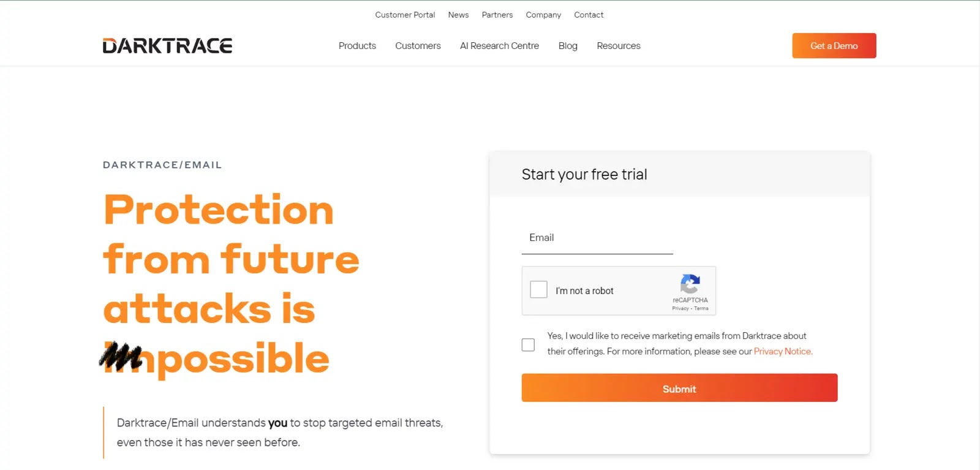
Task: Enable the marketing emails consent checkbox
Action: tap(528, 345)
